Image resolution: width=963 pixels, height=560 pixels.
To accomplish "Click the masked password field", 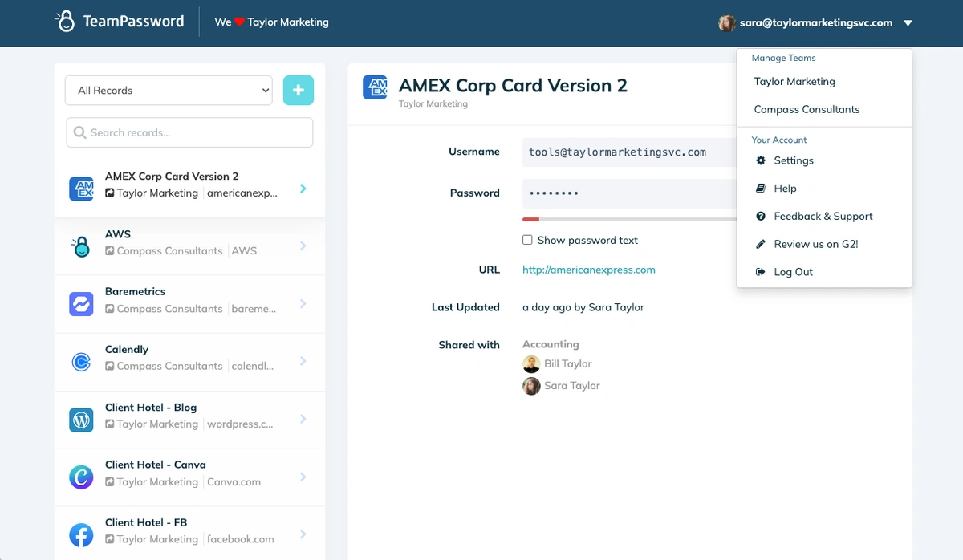I will pyautogui.click(x=630, y=193).
